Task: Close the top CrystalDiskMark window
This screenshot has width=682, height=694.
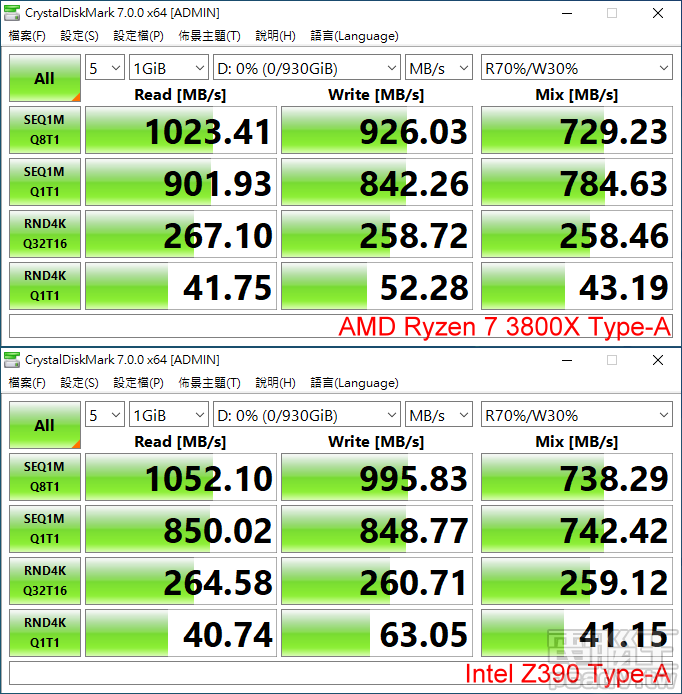Action: 658,13
